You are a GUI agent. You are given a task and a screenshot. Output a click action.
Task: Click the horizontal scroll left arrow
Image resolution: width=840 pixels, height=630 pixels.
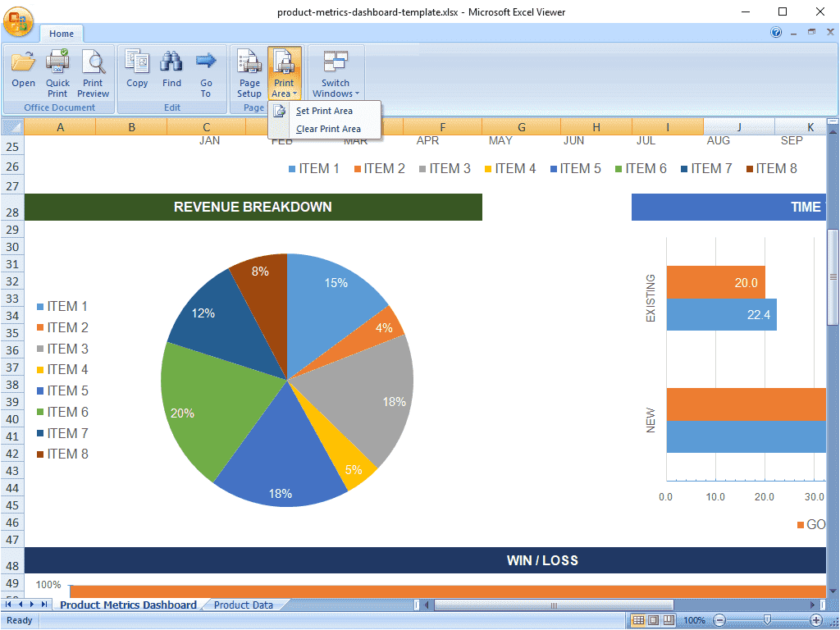[x=427, y=605]
